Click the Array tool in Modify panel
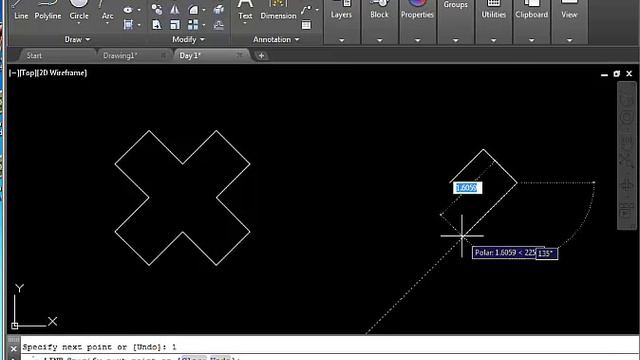This screenshot has width=640, height=360. click(193, 25)
